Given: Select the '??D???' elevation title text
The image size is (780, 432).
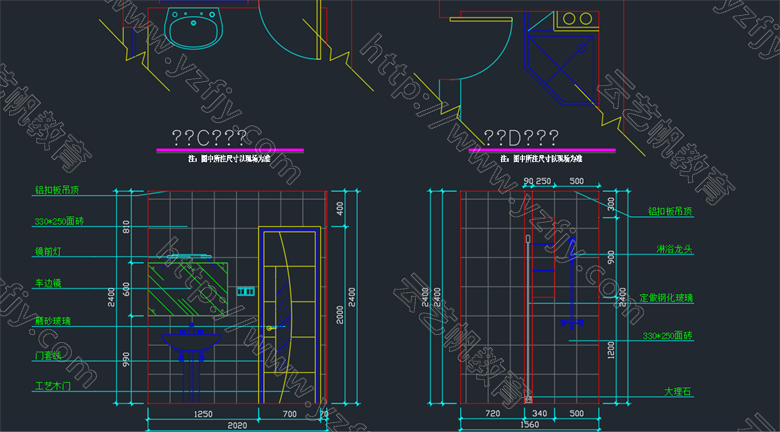Looking at the screenshot, I should [521, 137].
